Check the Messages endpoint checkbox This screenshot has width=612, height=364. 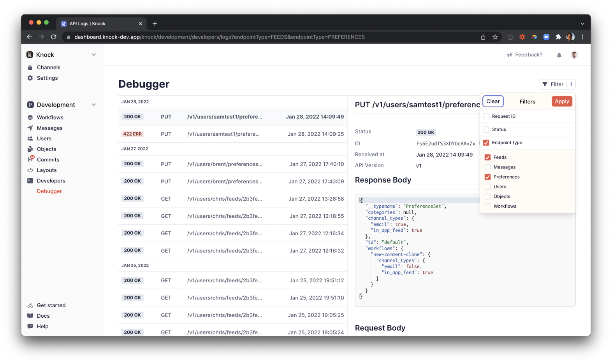point(487,167)
